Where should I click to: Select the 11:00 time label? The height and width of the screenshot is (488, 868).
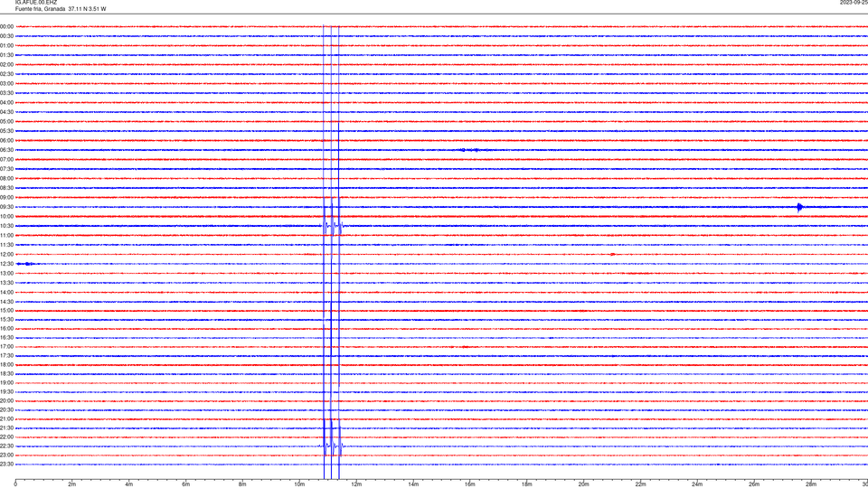click(x=6, y=236)
